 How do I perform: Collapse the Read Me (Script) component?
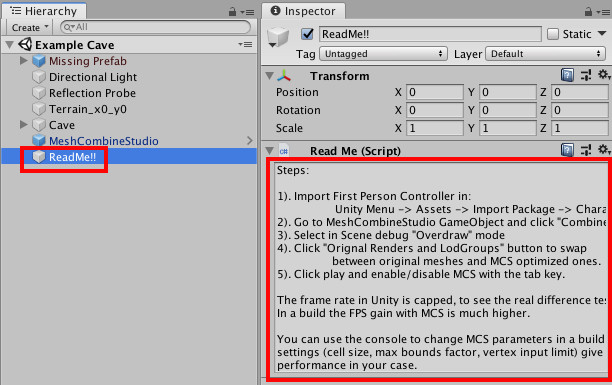coord(269,150)
